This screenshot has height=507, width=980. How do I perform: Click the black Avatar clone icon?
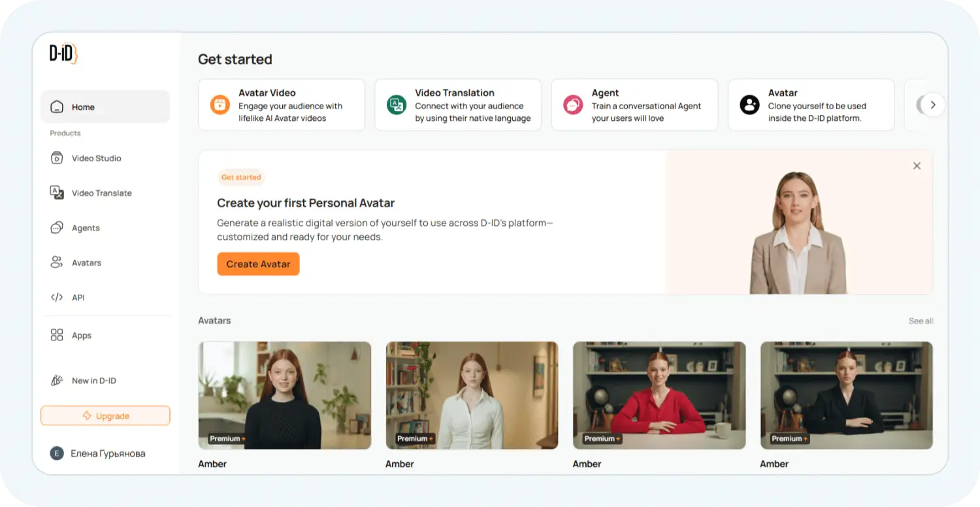coord(749,105)
